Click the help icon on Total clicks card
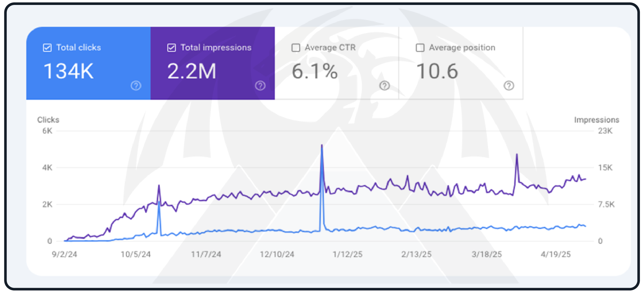Viewport: 644px width, 293px height. point(136,86)
